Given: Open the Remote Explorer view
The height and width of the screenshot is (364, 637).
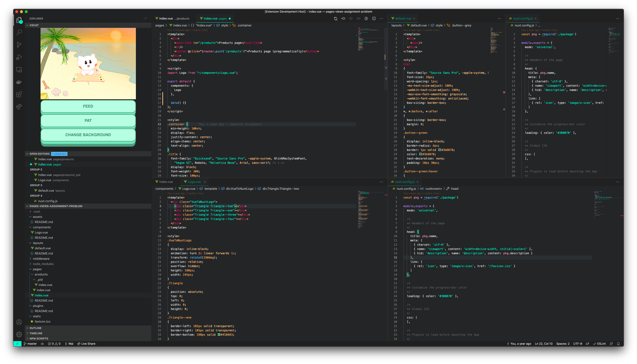Looking at the screenshot, I should click(x=19, y=70).
